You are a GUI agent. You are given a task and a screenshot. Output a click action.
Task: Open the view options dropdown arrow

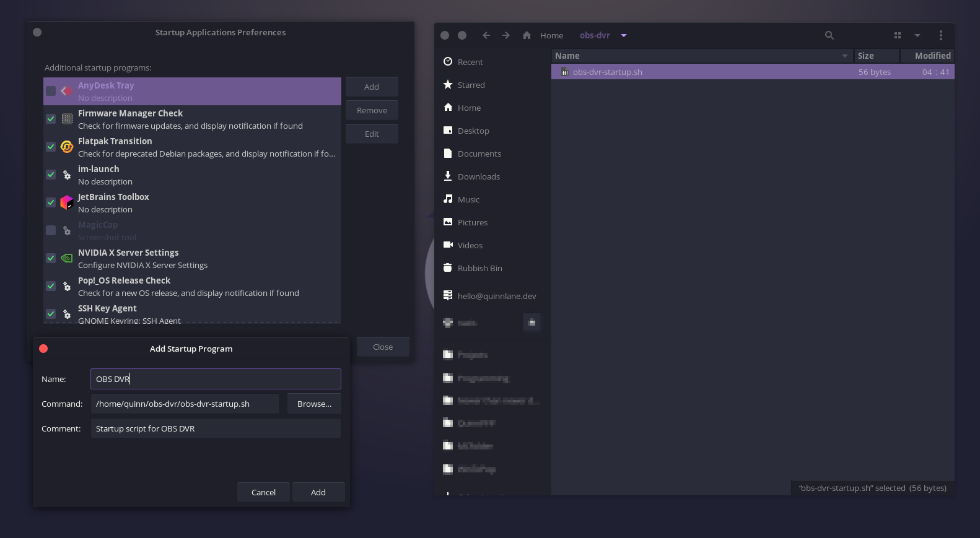(917, 35)
